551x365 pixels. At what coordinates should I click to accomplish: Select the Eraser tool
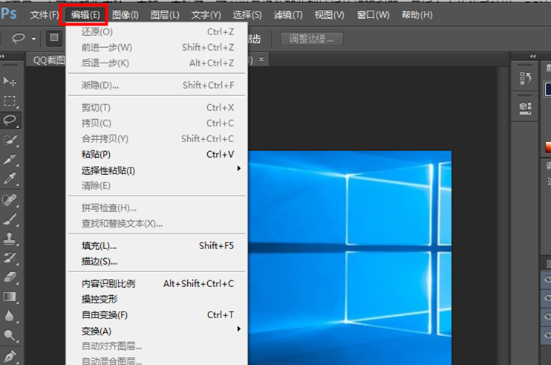point(9,277)
